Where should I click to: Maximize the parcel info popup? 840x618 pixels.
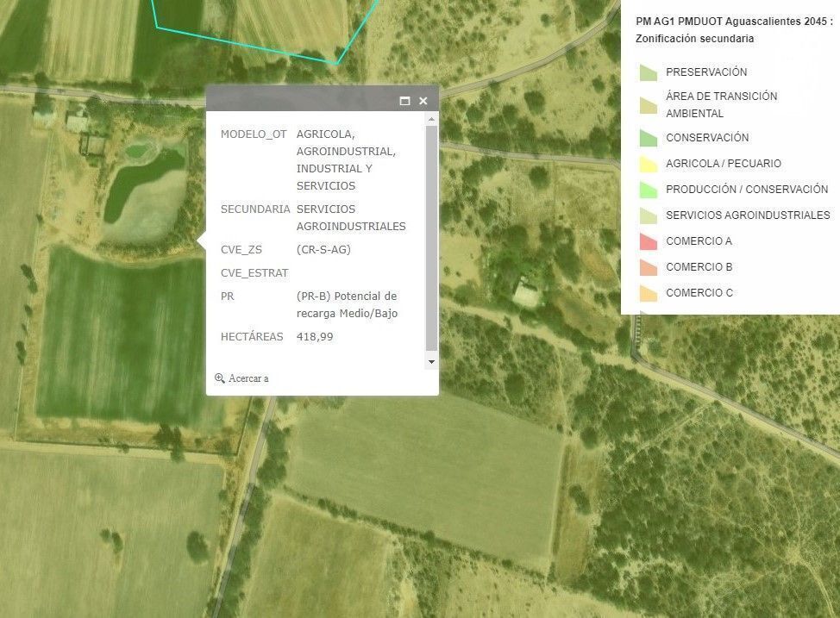pyautogui.click(x=404, y=101)
